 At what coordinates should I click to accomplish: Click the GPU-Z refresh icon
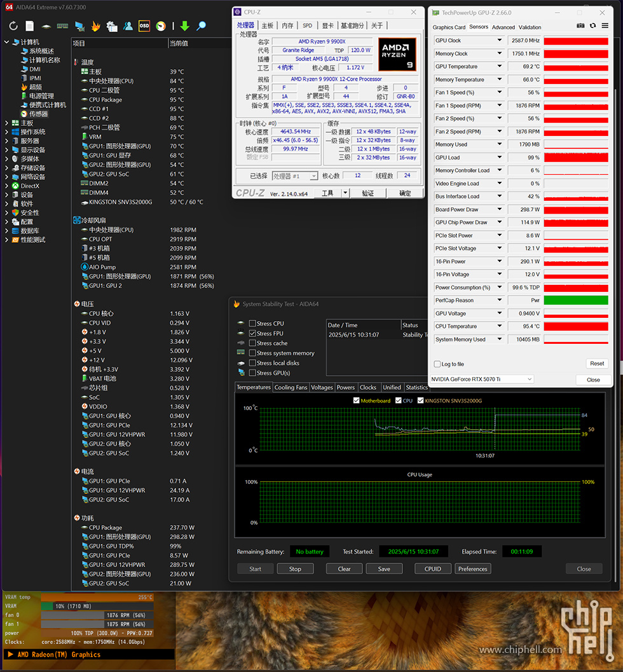pos(593,25)
